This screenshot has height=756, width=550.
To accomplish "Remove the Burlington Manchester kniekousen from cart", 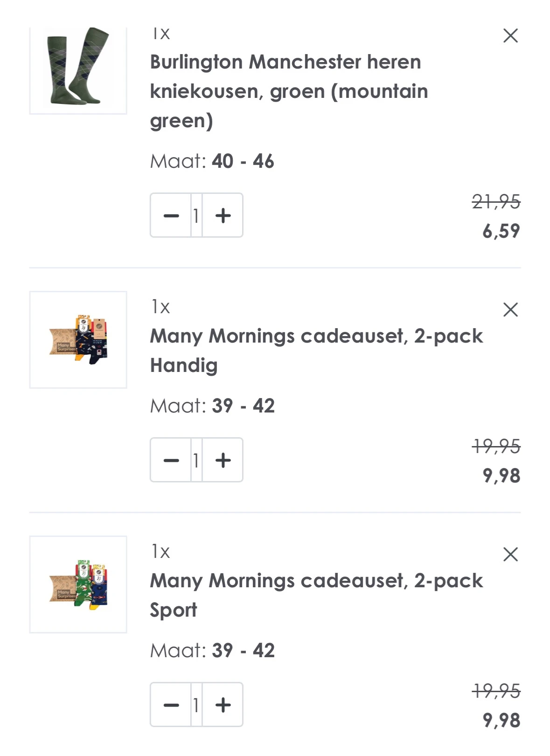I will [510, 35].
